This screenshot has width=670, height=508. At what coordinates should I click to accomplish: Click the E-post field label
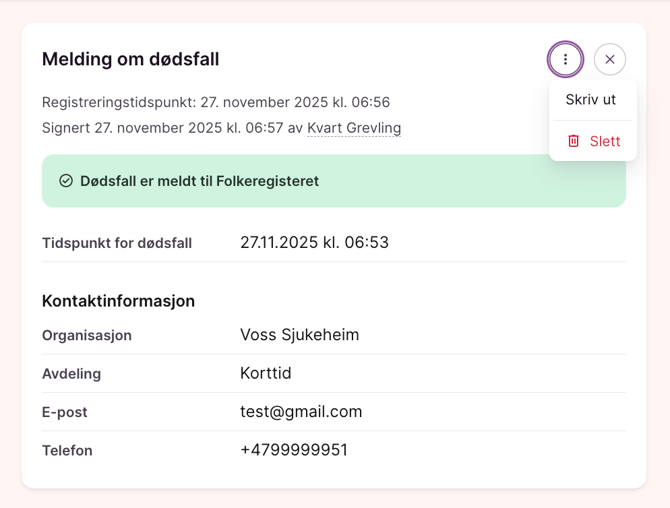(x=65, y=412)
